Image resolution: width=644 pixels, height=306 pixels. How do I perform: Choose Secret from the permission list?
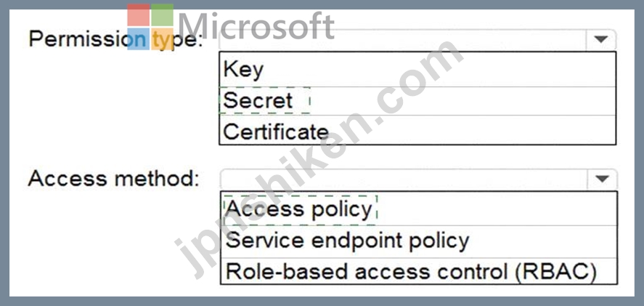click(x=417, y=101)
